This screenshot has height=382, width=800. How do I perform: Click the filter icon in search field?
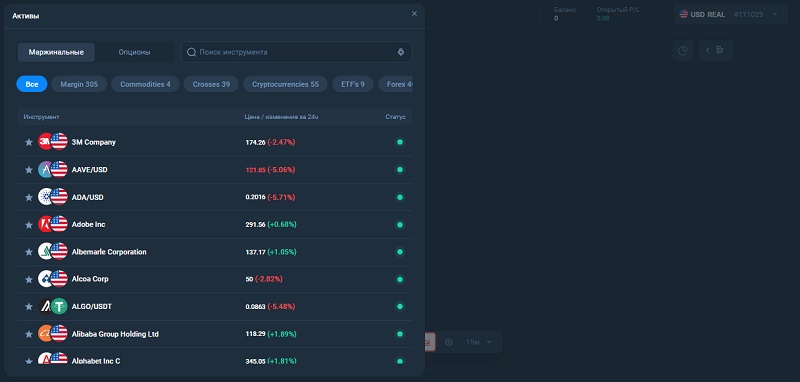coord(401,52)
